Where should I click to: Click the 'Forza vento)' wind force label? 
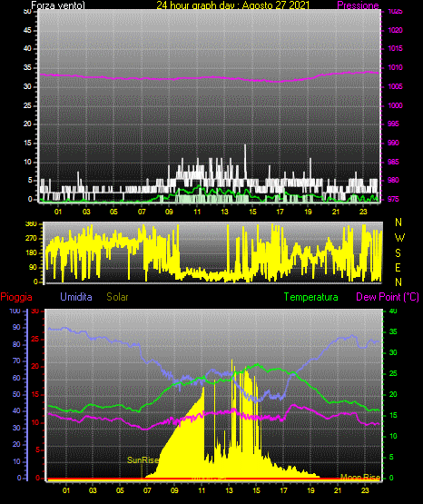coord(58,5)
